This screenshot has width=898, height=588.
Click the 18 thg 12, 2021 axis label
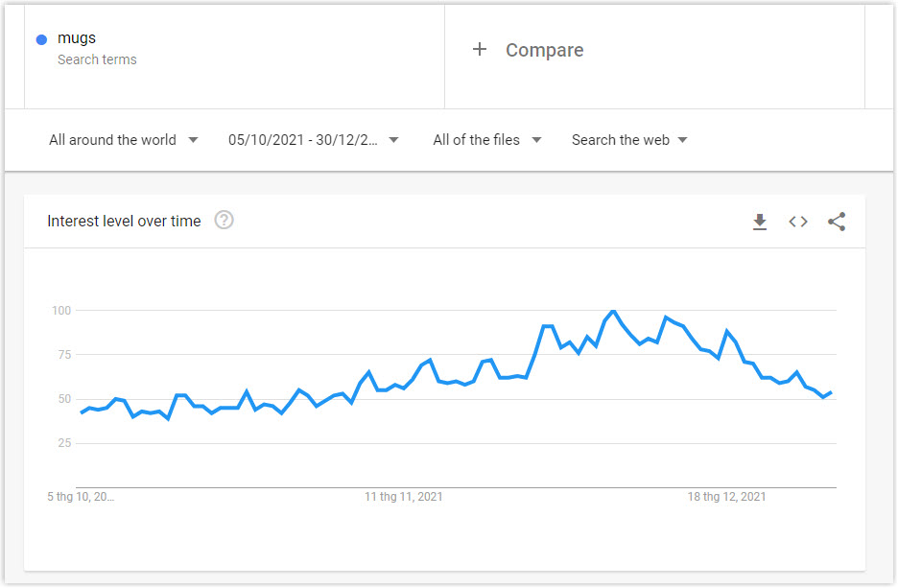point(727,496)
